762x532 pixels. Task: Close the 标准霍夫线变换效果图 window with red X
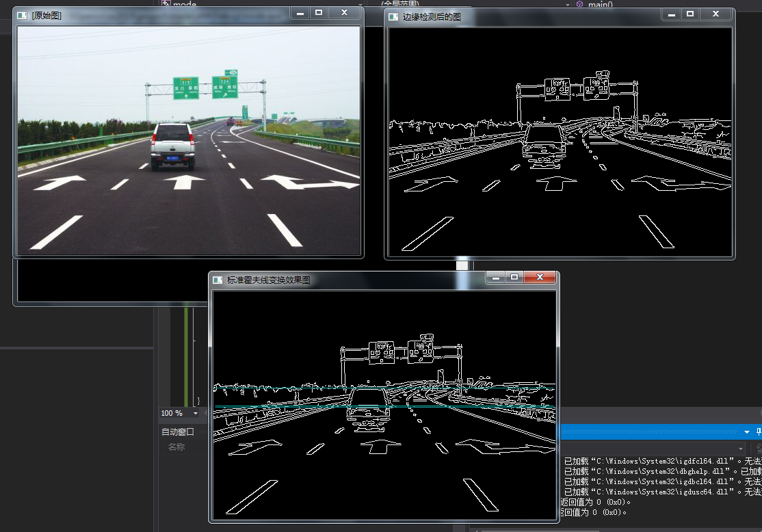540,278
